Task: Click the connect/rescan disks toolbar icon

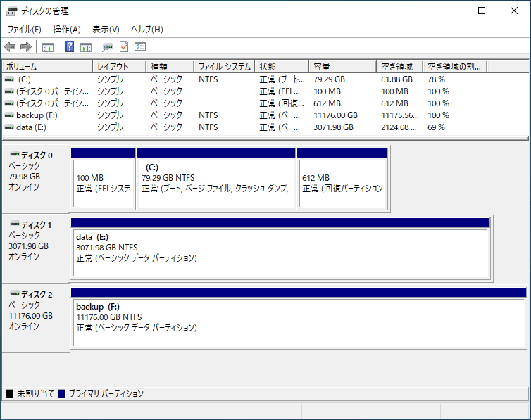Action: pos(107,46)
